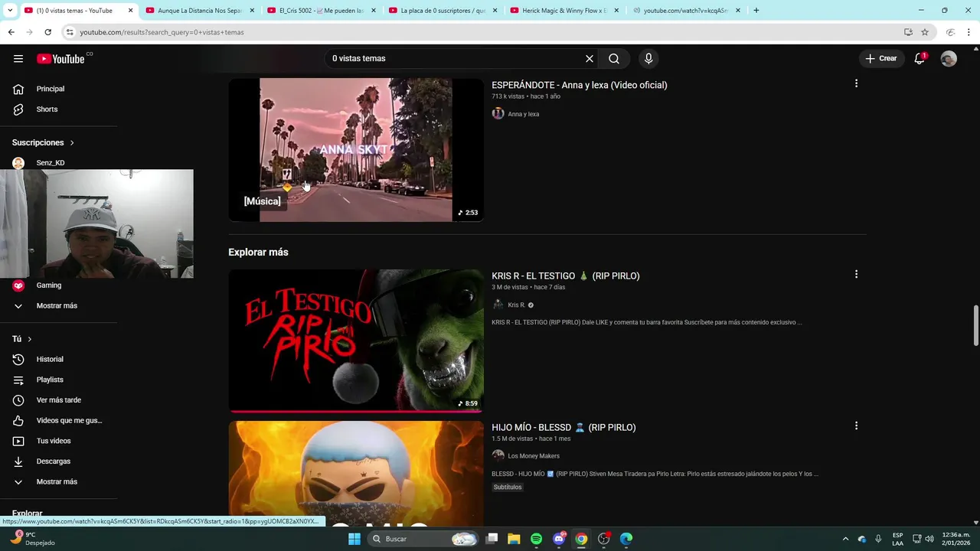Open Ver más tarde in the sidebar
The width and height of the screenshot is (980, 551).
[x=58, y=400]
